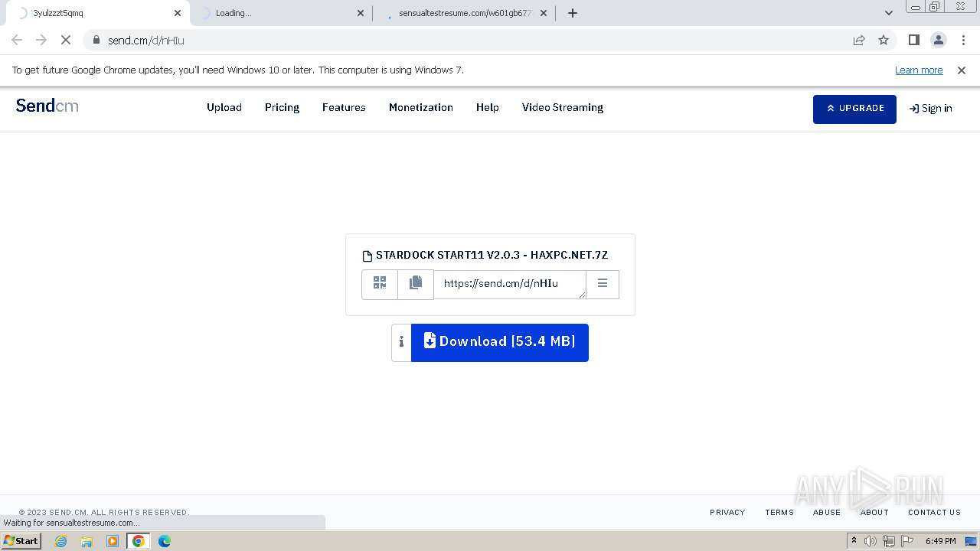The height and width of the screenshot is (551, 980).
Task: Open Windows Explorer from taskbar
Action: click(87, 541)
